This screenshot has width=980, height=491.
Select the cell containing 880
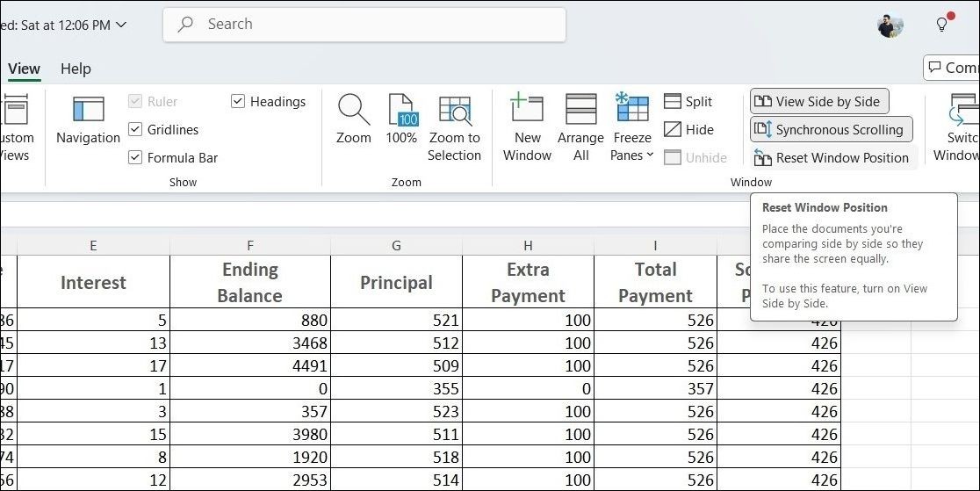coord(250,320)
